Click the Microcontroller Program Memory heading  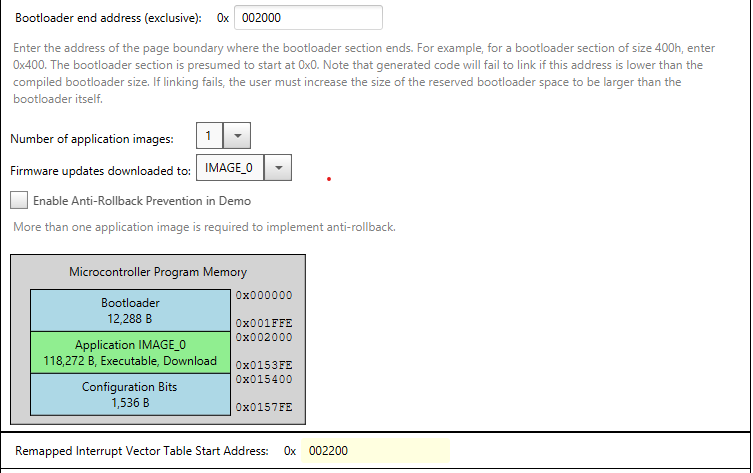(157, 272)
